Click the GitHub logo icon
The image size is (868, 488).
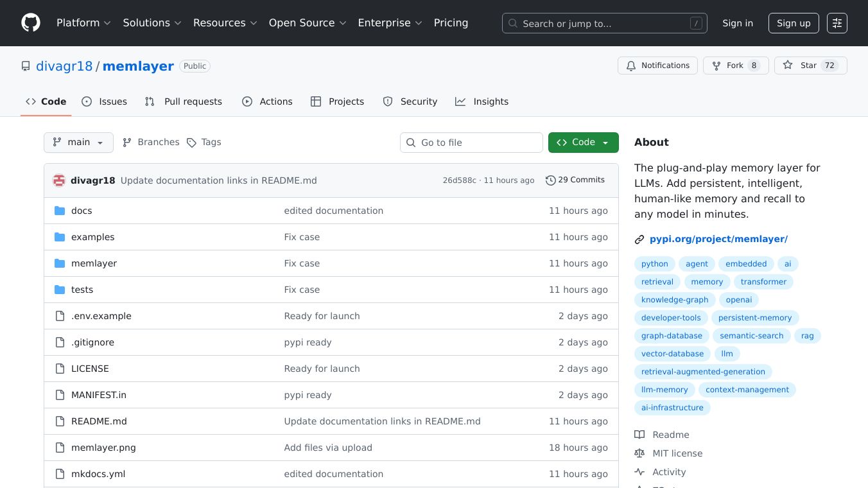pos(31,23)
